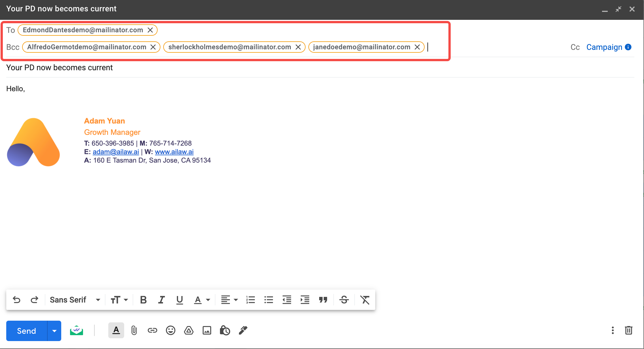Undo the last edit
This screenshot has height=349, width=644.
(17, 300)
